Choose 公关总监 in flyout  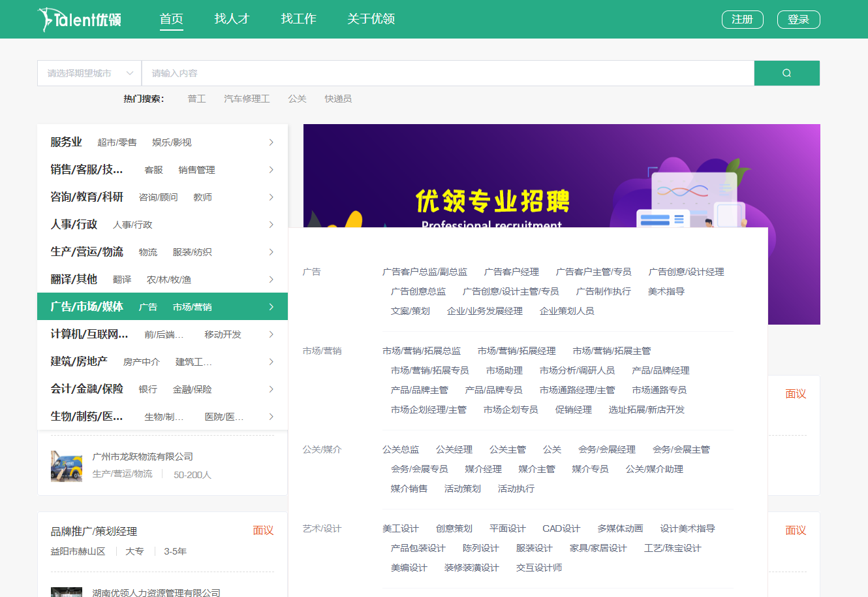tap(401, 449)
